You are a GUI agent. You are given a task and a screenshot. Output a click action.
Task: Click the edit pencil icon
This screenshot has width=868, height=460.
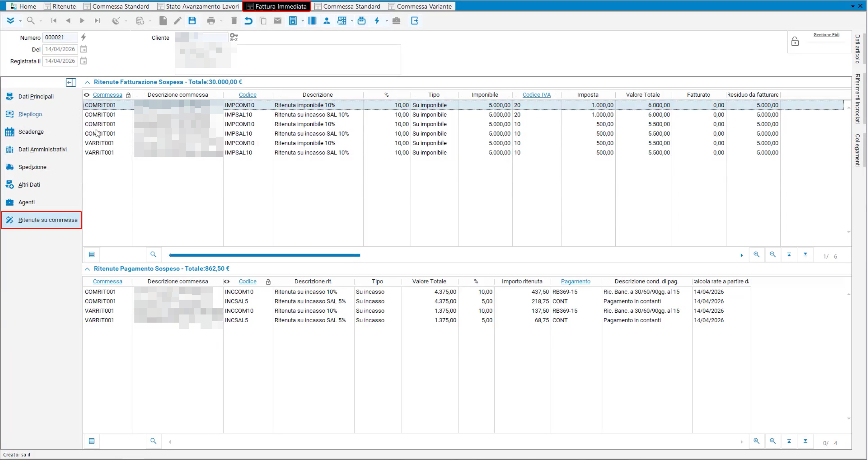tap(178, 21)
